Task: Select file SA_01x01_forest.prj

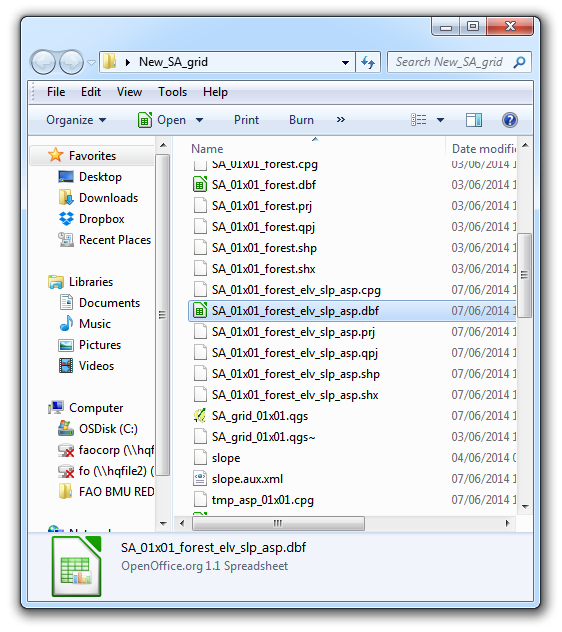Action: (x=262, y=206)
